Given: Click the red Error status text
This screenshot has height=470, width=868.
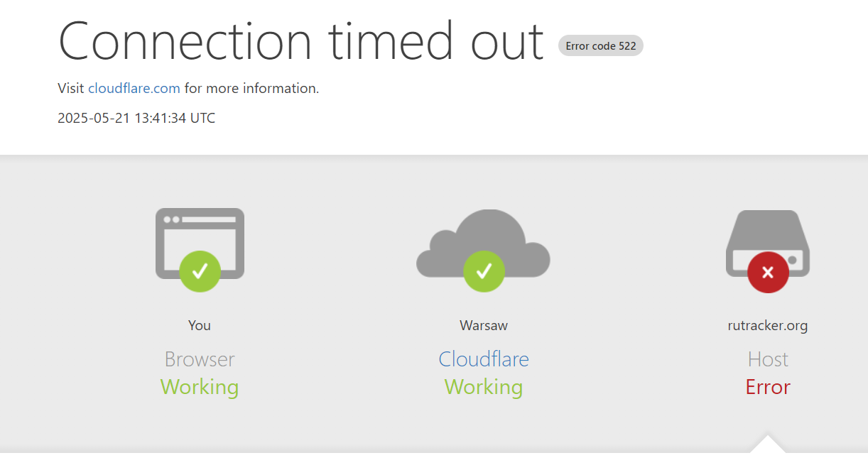Looking at the screenshot, I should (x=768, y=387).
